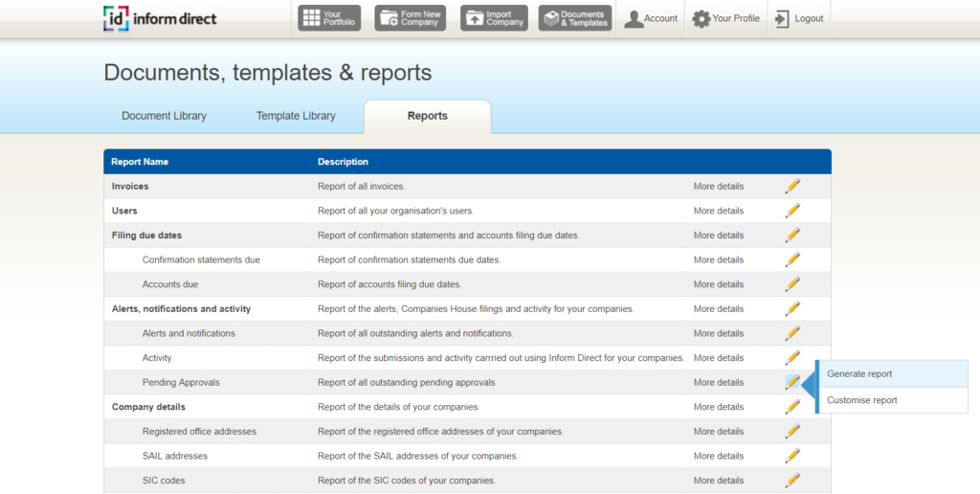Viewport: 980px width, 494px height.
Task: Click More details for Activity report
Action: point(718,358)
